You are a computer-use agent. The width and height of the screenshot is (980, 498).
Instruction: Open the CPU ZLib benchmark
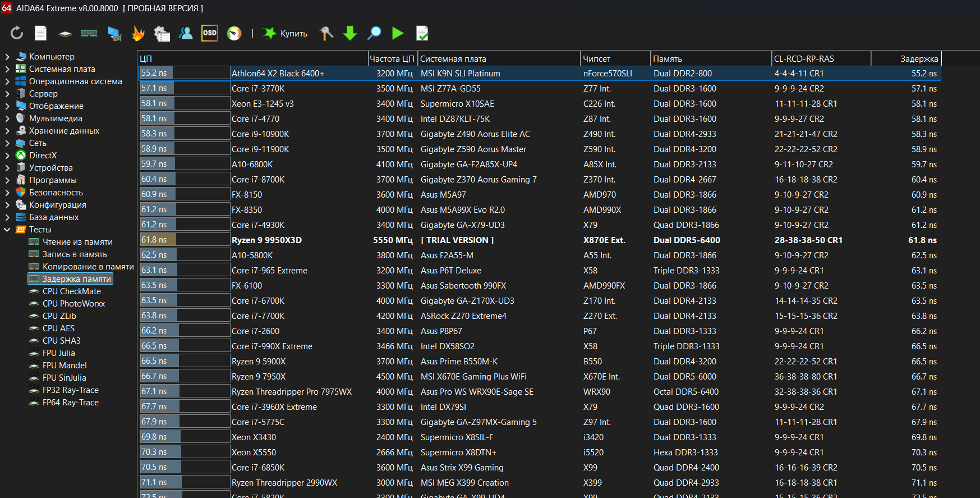point(59,316)
